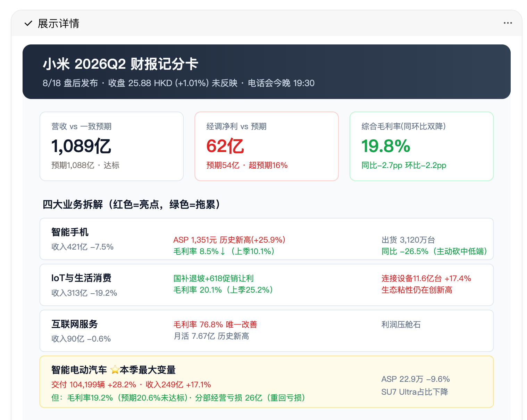
Task: Click the 预期54亿 · 超预期16% note
Action: pyautogui.click(x=247, y=165)
